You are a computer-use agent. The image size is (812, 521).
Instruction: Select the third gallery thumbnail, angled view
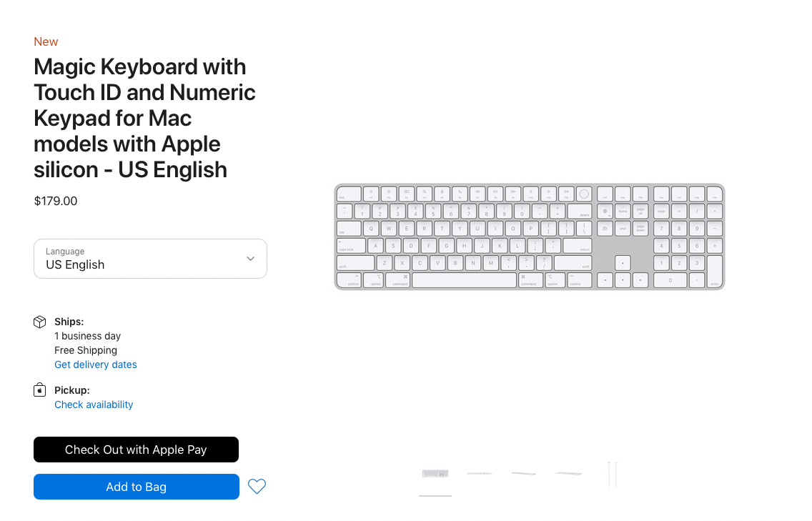pyautogui.click(x=523, y=474)
